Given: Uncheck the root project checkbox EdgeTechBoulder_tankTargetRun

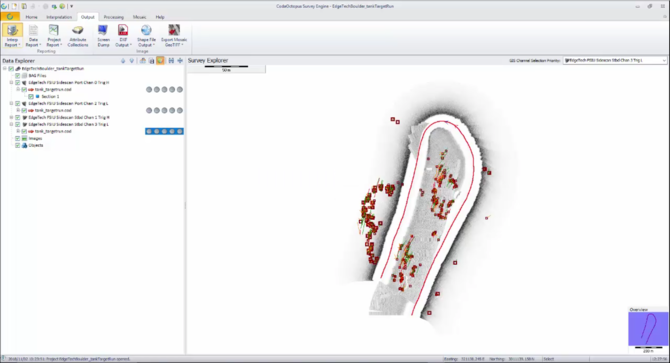Looking at the screenshot, I should 11,68.
